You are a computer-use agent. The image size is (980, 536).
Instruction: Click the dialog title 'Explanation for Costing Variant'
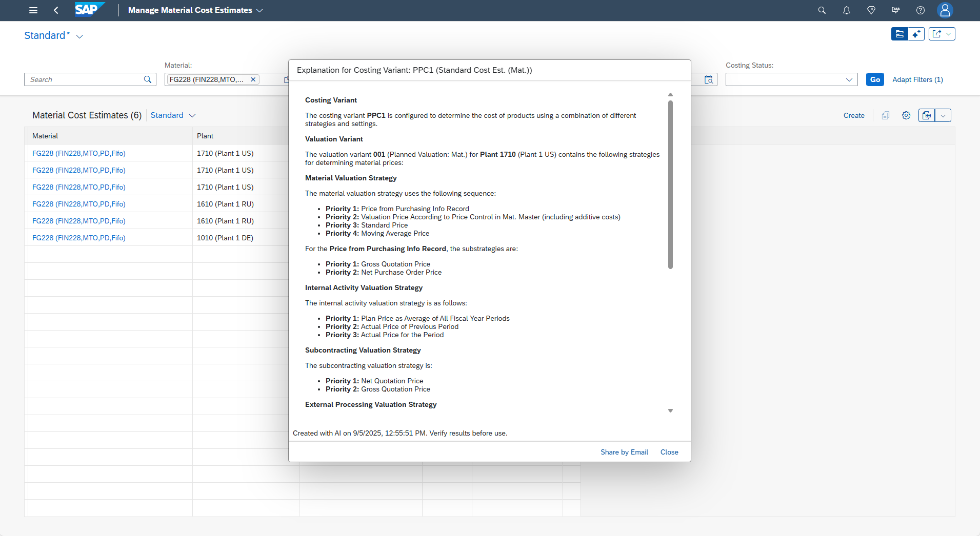click(414, 70)
